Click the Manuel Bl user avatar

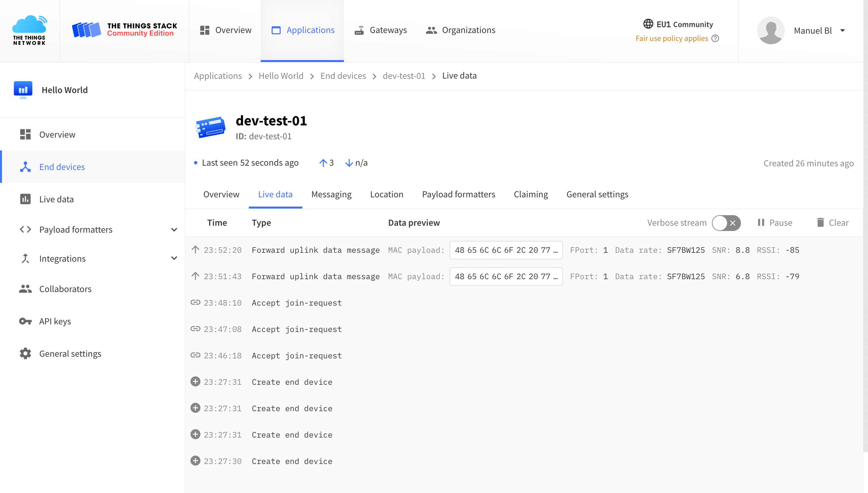tap(770, 30)
